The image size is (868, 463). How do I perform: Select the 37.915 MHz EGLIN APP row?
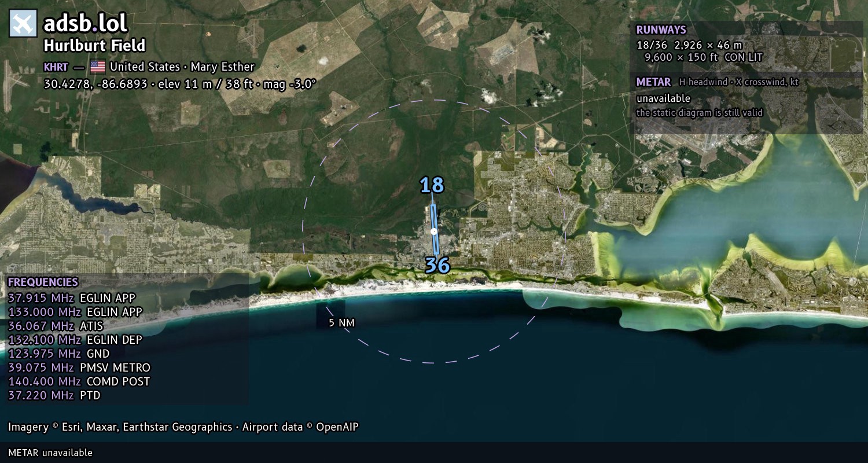72,298
